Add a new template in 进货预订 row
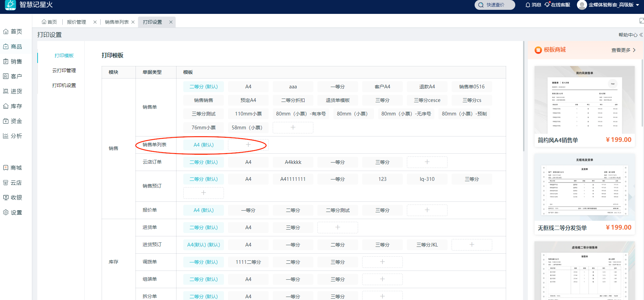The width and height of the screenshot is (644, 300). 472,244
